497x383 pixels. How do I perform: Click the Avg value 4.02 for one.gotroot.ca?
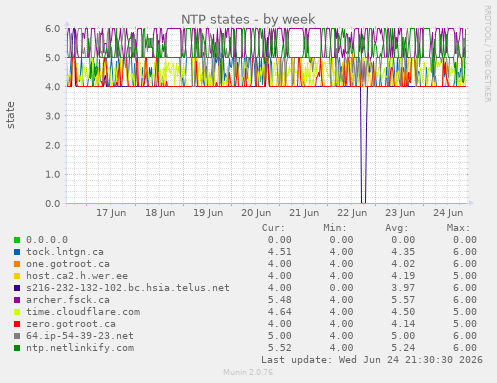403,264
